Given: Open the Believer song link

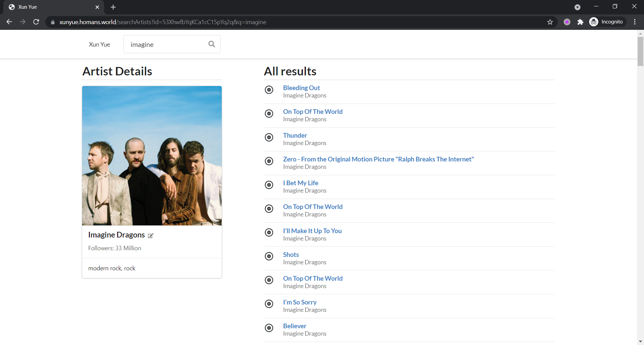Looking at the screenshot, I should click(294, 326).
